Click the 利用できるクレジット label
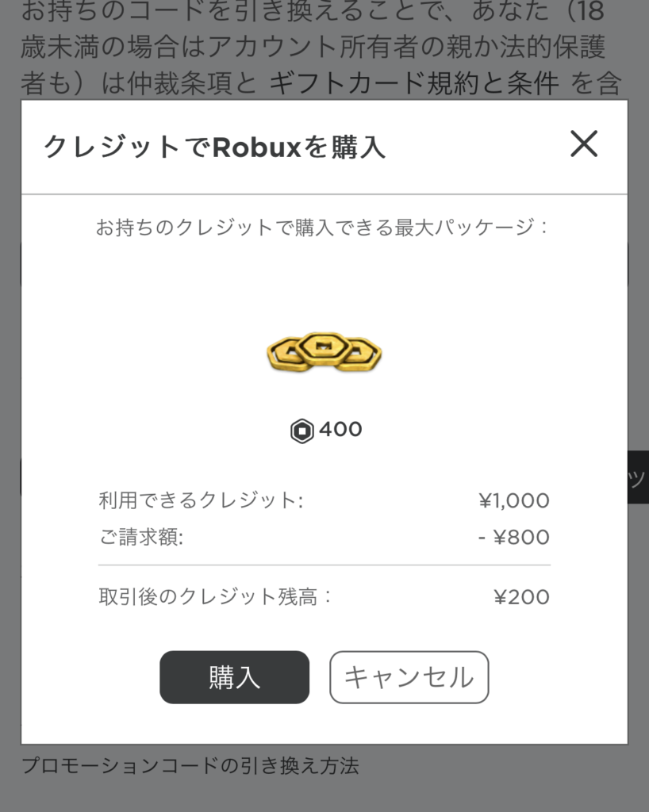This screenshot has height=812, width=649. (x=201, y=500)
